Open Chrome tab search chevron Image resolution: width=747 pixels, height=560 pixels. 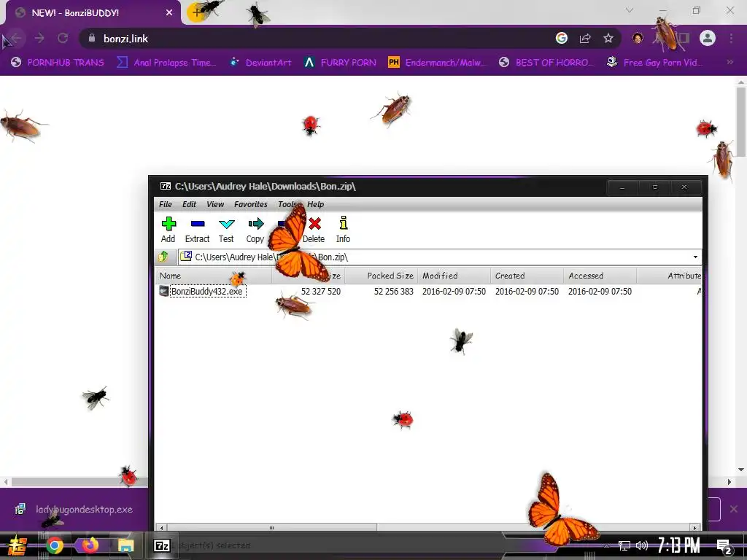(x=630, y=10)
